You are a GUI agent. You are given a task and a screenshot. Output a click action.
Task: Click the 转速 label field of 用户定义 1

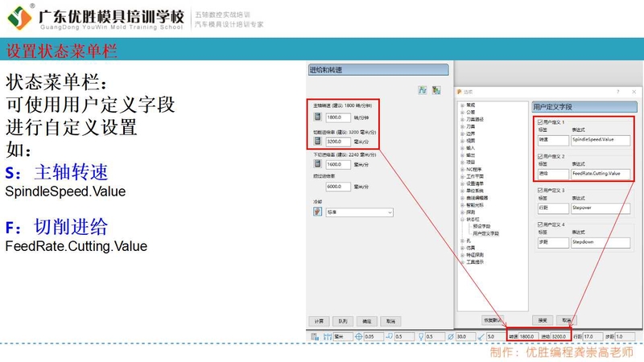tap(553, 140)
